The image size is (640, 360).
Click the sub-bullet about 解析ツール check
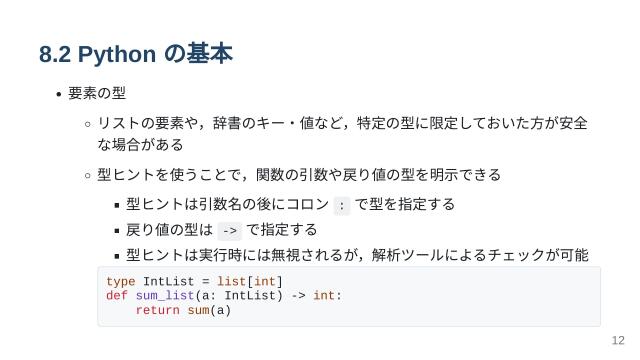(357, 255)
